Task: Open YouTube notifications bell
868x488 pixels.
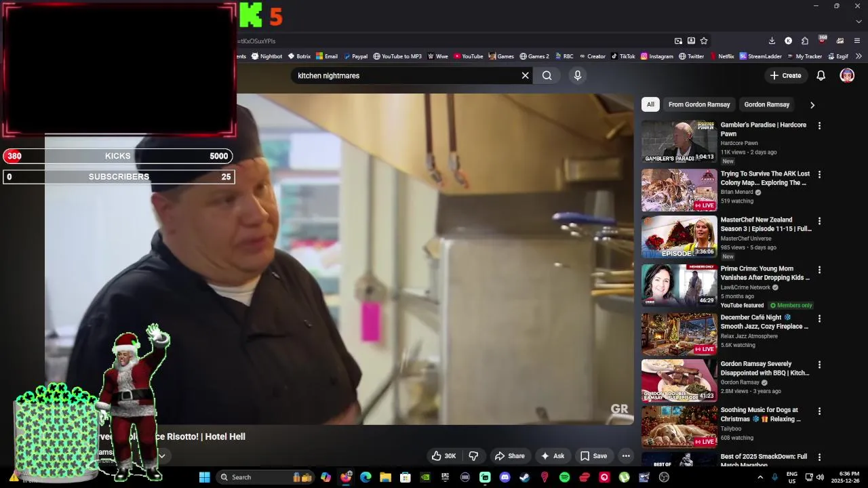Action: coord(821,75)
